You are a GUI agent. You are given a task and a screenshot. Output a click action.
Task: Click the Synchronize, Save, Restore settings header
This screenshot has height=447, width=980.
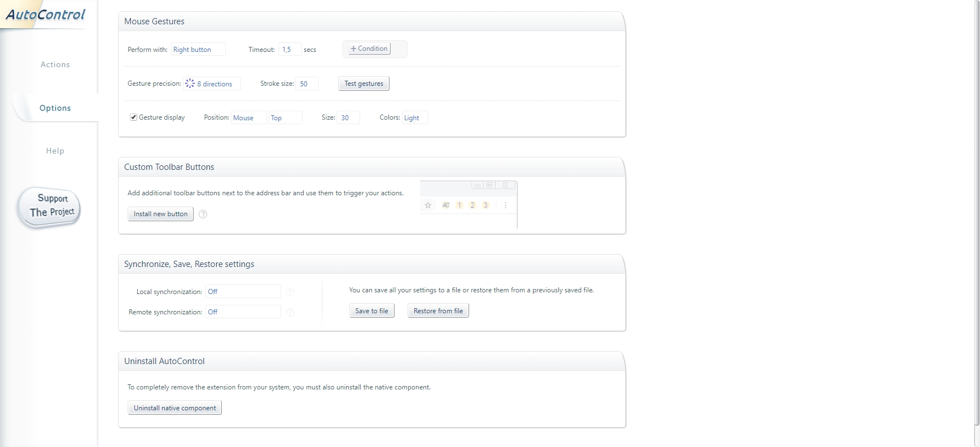[x=371, y=264]
